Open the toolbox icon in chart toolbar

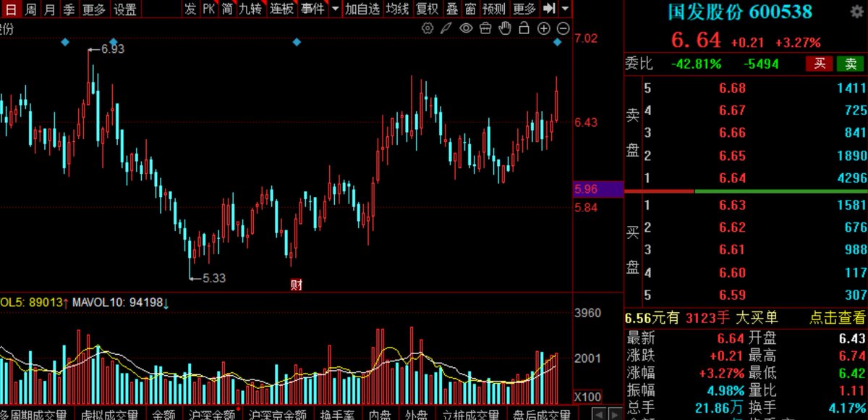tap(485, 28)
